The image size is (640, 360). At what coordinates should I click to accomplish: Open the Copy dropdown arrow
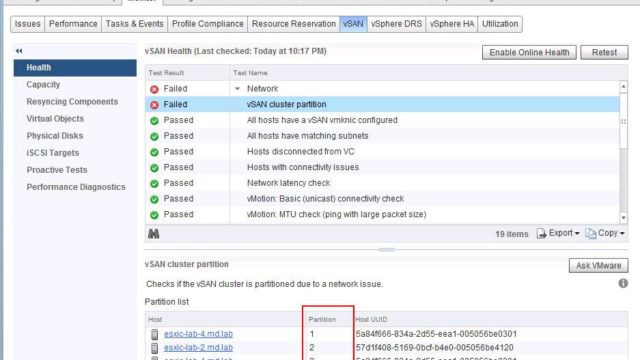click(622, 234)
